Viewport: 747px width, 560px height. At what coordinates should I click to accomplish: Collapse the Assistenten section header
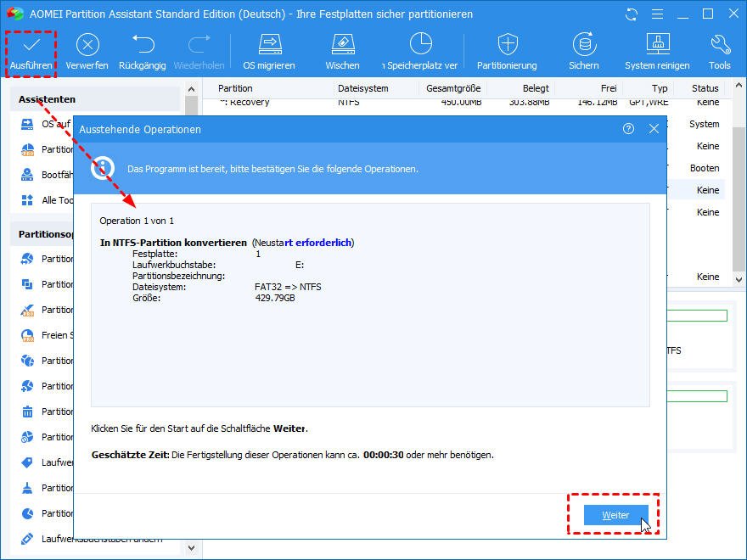[x=95, y=99]
